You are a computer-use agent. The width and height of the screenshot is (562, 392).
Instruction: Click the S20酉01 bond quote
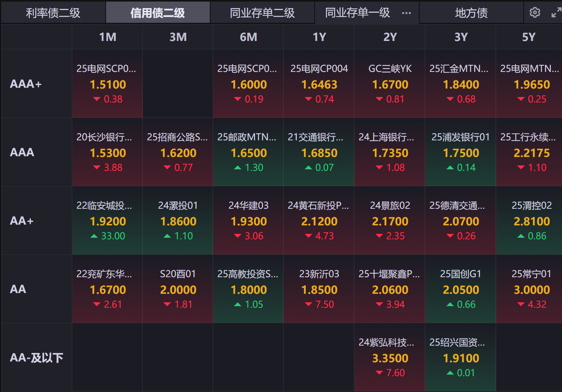coord(178,289)
